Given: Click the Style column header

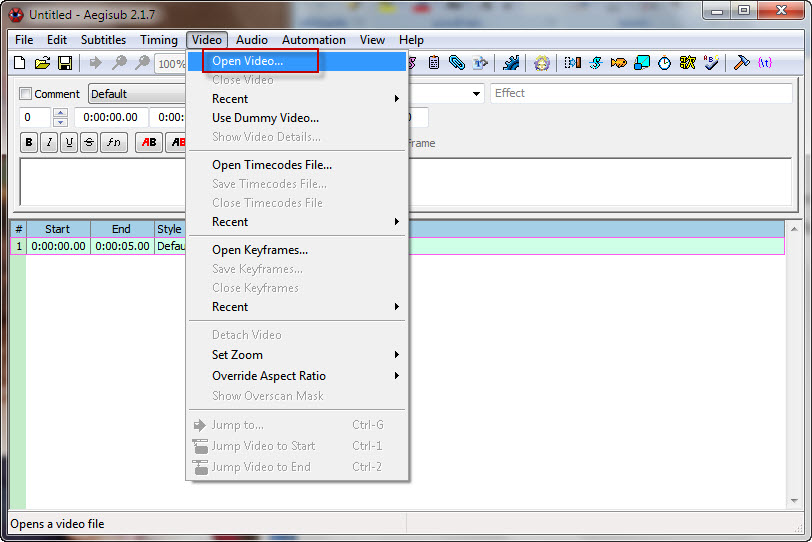Looking at the screenshot, I should 170,229.
